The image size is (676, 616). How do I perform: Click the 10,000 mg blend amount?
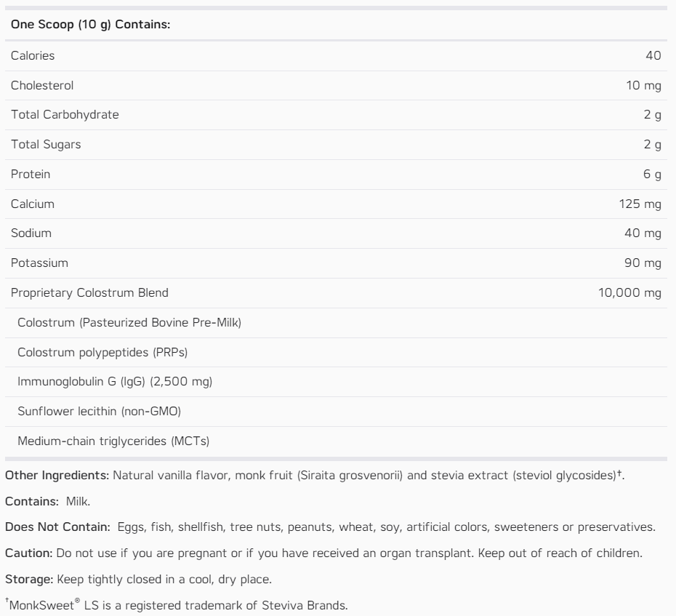pyautogui.click(x=630, y=293)
